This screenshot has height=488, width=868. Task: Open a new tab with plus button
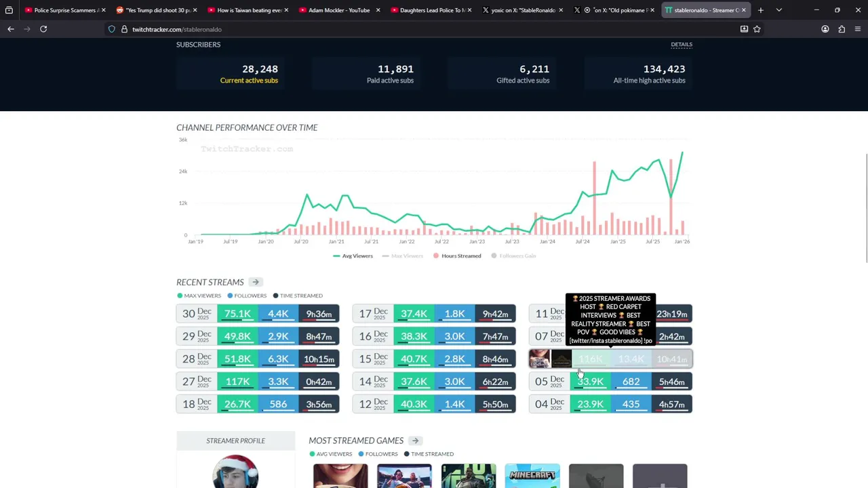point(761,10)
